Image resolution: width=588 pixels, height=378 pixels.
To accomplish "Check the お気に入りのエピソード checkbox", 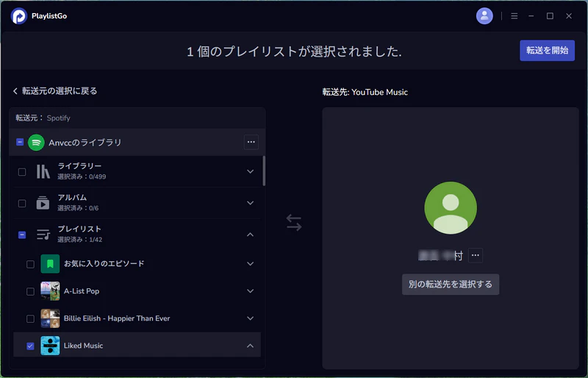I will coord(30,264).
